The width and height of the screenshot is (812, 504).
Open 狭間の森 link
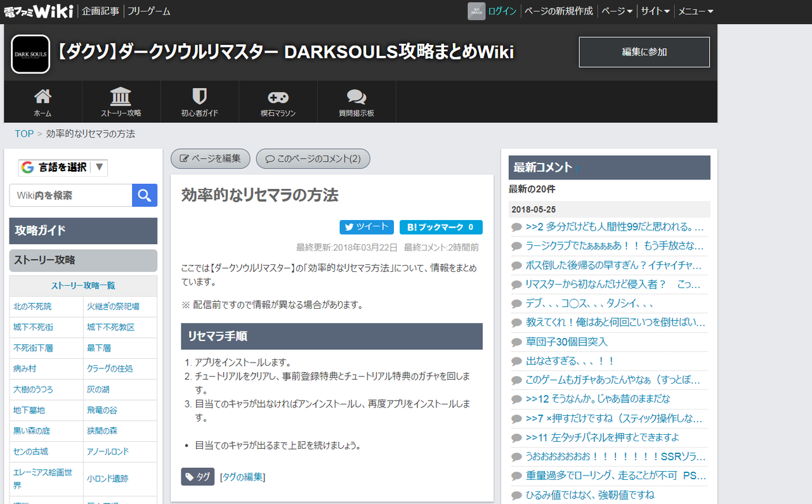[102, 430]
